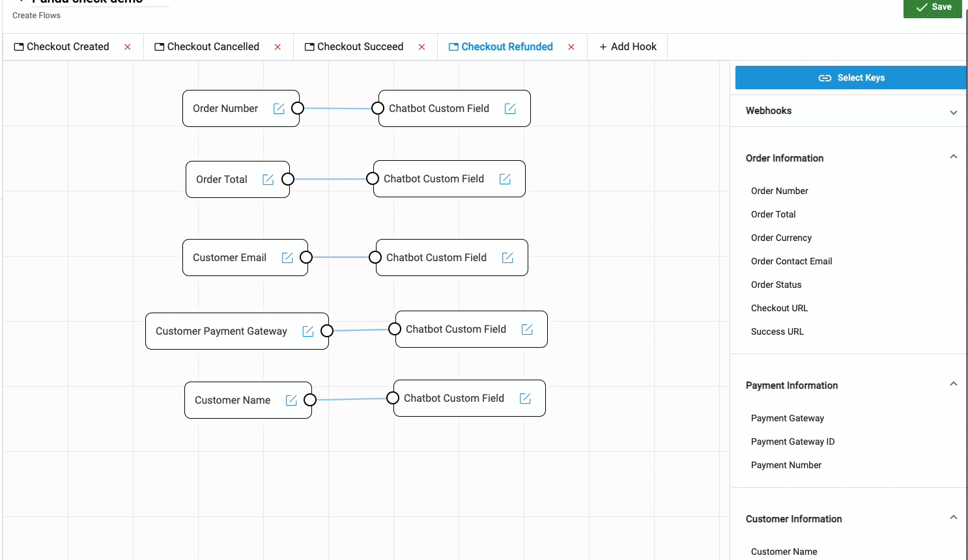Click the Select Keys button
This screenshot has height=560, width=968.
851,77
